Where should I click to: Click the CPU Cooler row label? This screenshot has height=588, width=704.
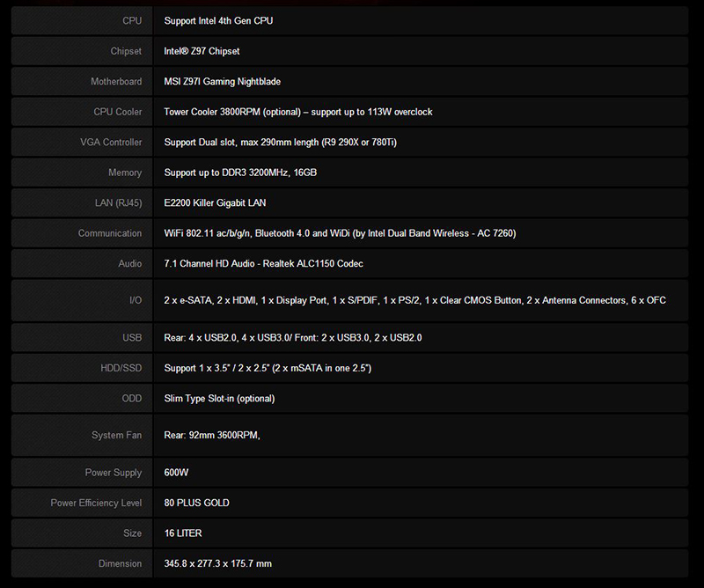tap(118, 112)
